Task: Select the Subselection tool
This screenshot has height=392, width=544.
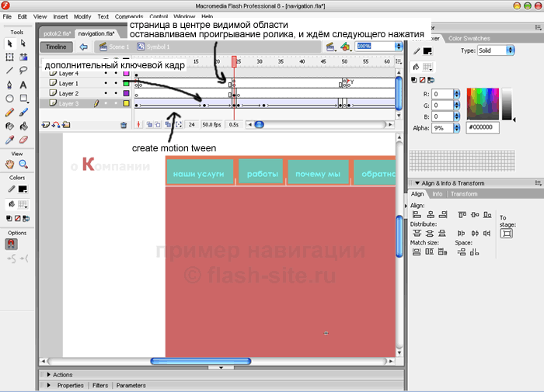Action: tap(23, 43)
